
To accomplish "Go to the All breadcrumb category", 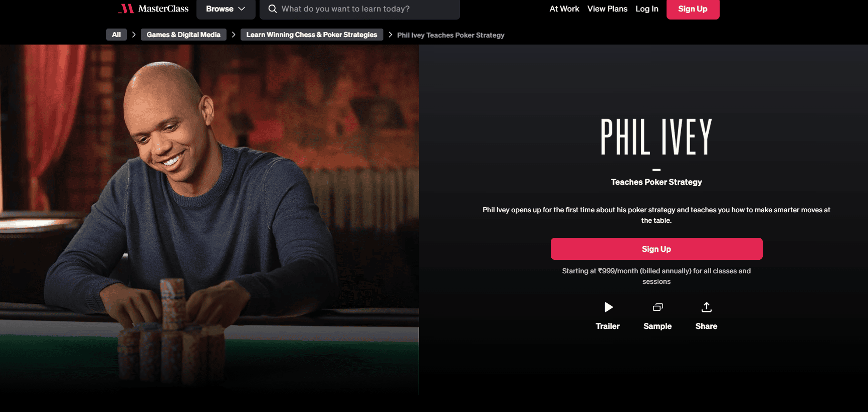I will (116, 35).
